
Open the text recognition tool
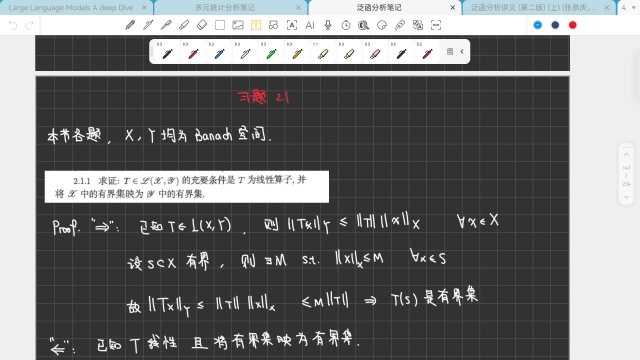pos(292,25)
